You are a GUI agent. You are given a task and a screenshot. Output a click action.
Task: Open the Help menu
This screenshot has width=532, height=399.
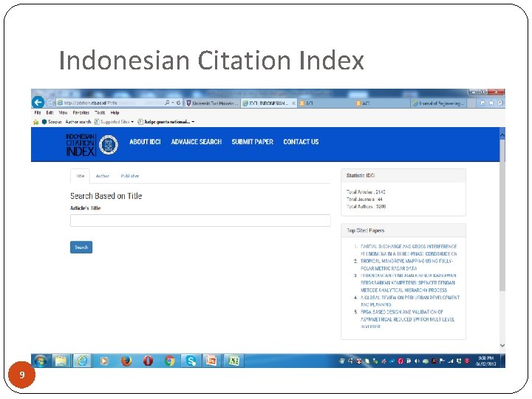pyautogui.click(x=115, y=112)
